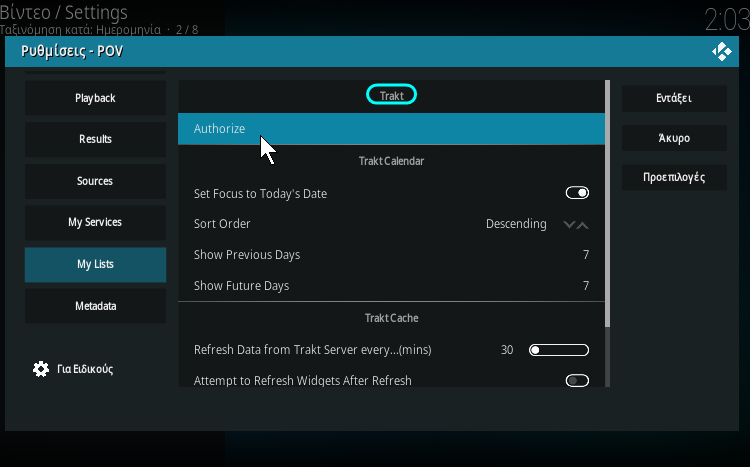Click the gear icon beside Για Ειδικούς

[x=41, y=369]
